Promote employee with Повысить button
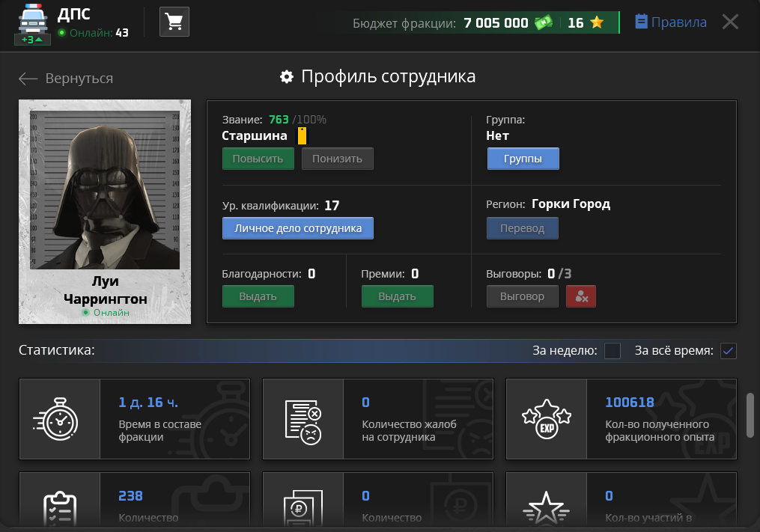The height and width of the screenshot is (532, 760). tap(258, 159)
